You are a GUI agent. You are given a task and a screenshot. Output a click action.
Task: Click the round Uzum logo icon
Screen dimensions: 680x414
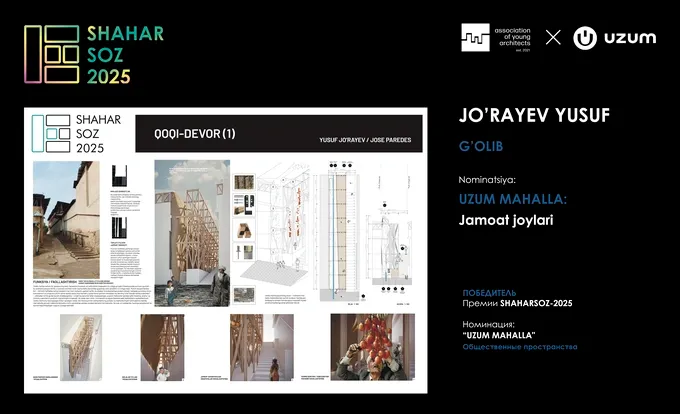point(586,38)
